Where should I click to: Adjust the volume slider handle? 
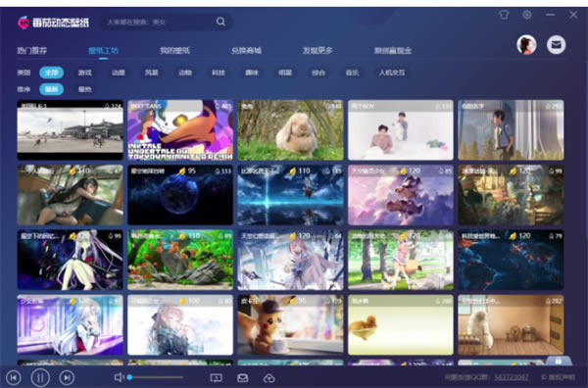(129, 377)
